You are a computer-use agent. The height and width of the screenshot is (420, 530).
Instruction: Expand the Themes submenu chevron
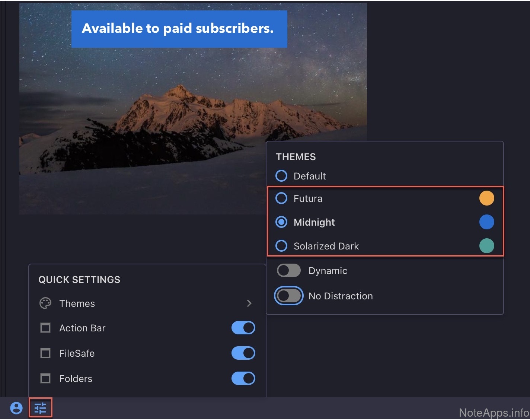coord(249,303)
